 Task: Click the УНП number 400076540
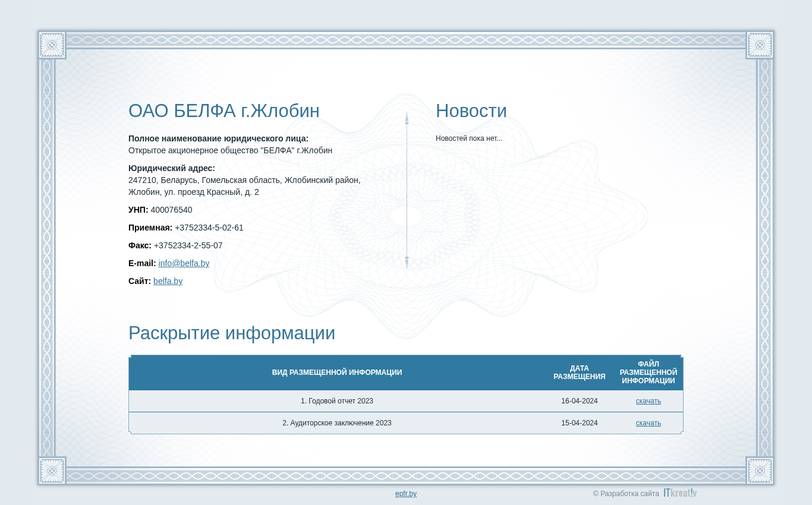click(x=171, y=210)
